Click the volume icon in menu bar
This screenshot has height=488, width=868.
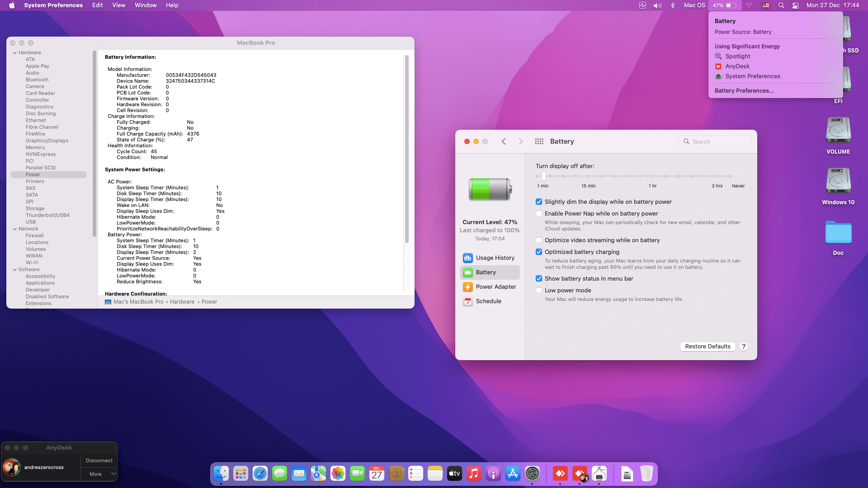coord(657,5)
